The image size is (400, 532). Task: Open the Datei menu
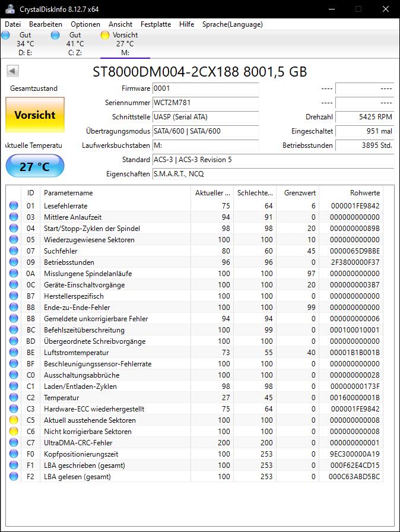[x=13, y=24]
